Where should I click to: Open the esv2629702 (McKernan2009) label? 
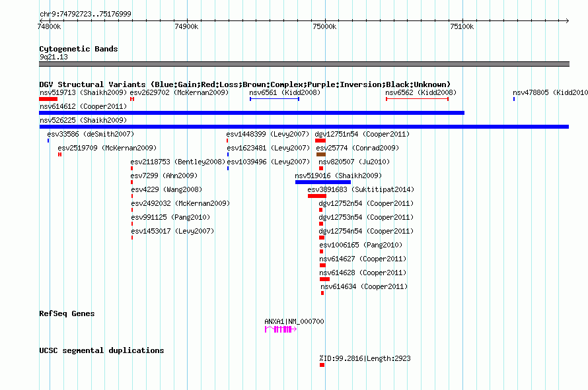[x=179, y=92]
